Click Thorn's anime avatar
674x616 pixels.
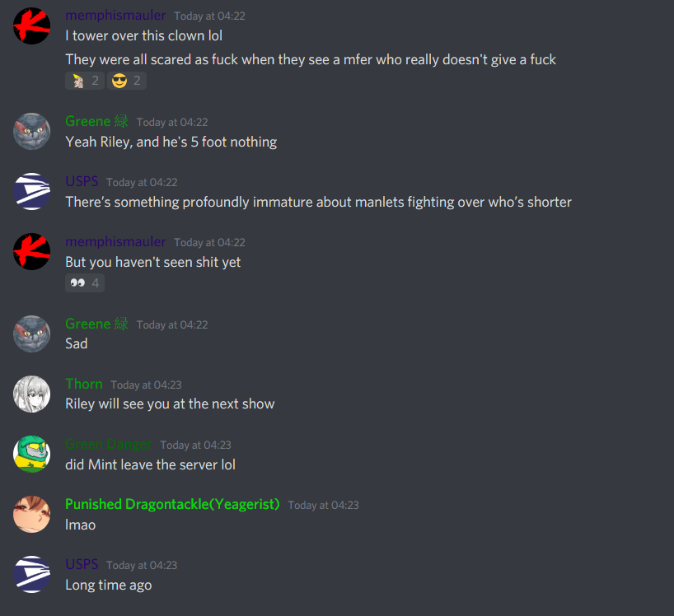(x=32, y=394)
